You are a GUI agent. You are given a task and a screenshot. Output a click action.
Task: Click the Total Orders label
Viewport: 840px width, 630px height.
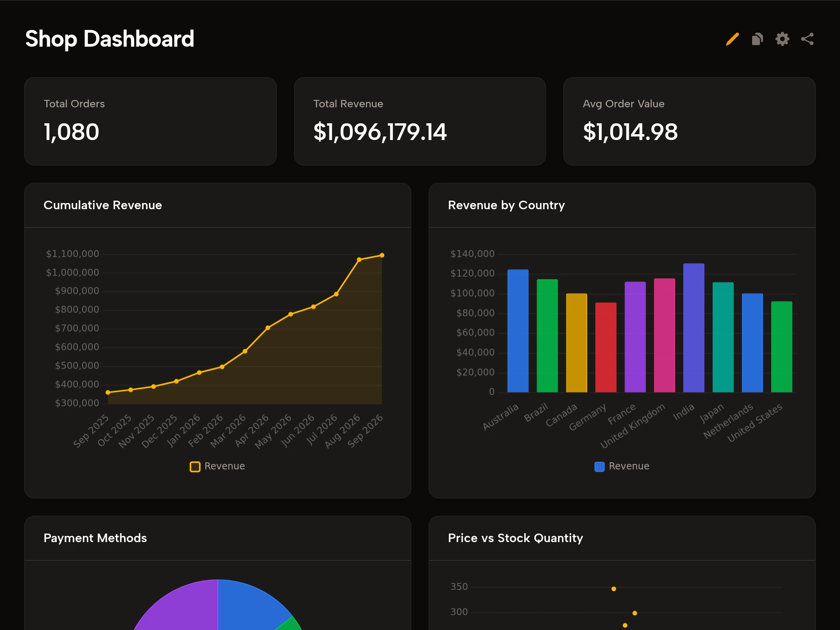tap(74, 104)
